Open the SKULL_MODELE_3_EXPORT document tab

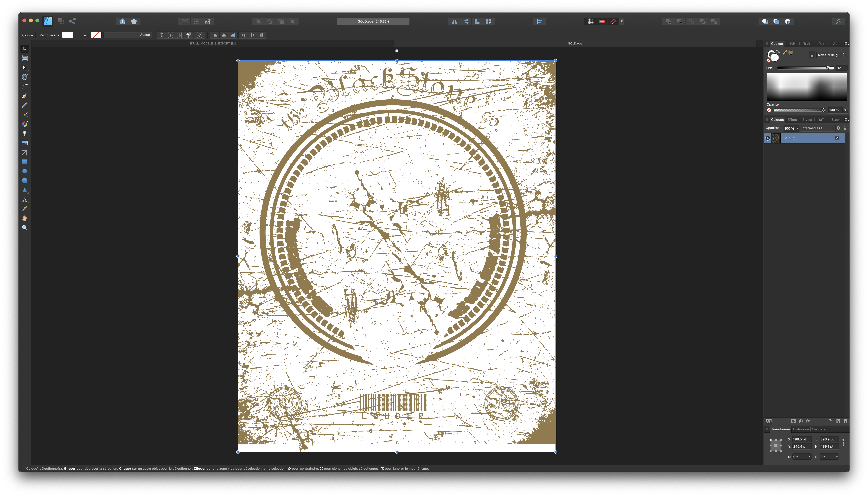point(212,44)
